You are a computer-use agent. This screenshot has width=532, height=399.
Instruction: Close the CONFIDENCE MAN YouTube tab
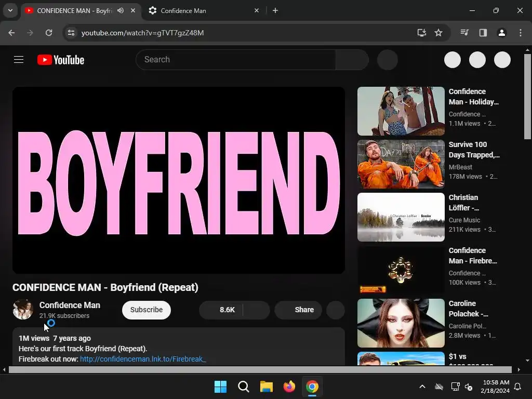[133, 10]
